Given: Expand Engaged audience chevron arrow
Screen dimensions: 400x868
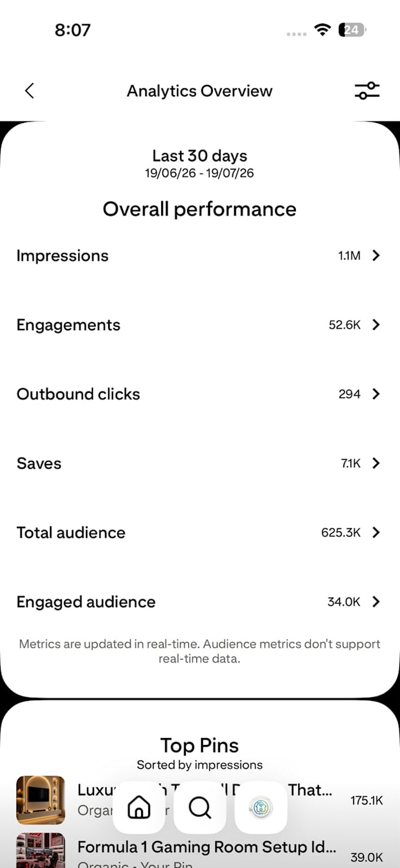Looking at the screenshot, I should click(x=376, y=602).
